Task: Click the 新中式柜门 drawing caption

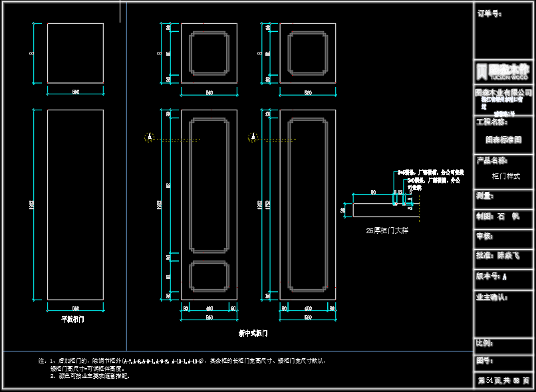Action: pyautogui.click(x=253, y=332)
